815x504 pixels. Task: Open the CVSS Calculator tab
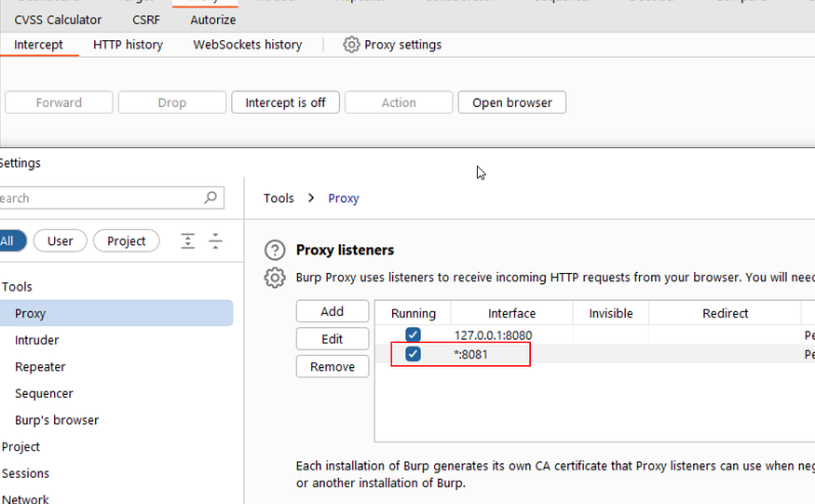(58, 20)
